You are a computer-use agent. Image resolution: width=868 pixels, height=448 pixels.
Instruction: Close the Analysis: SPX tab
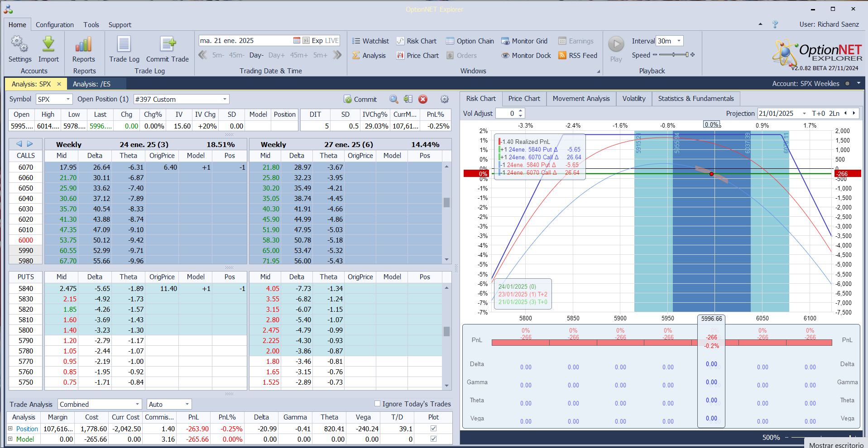pyautogui.click(x=59, y=84)
